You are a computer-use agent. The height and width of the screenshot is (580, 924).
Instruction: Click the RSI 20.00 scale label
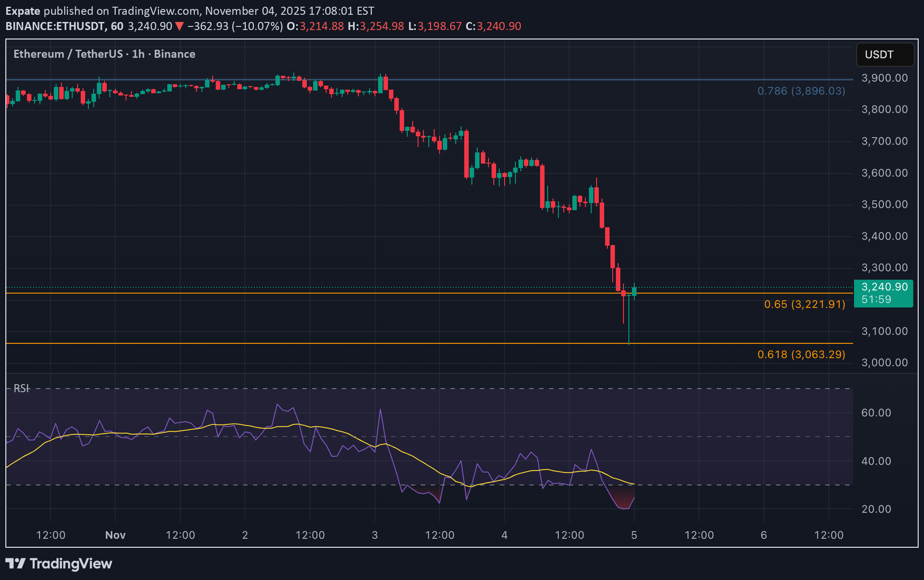click(x=876, y=509)
